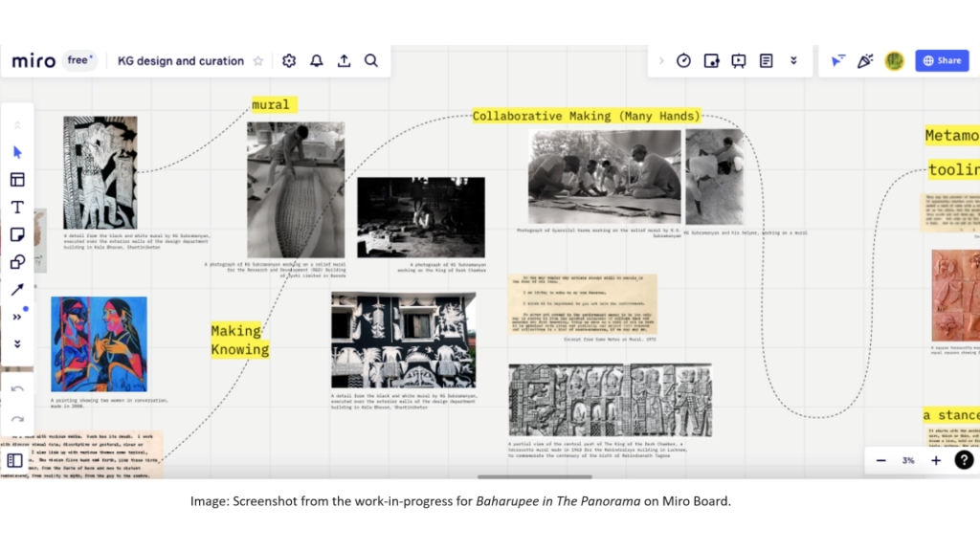Toggle collaborators' cursors visibility

point(837,60)
